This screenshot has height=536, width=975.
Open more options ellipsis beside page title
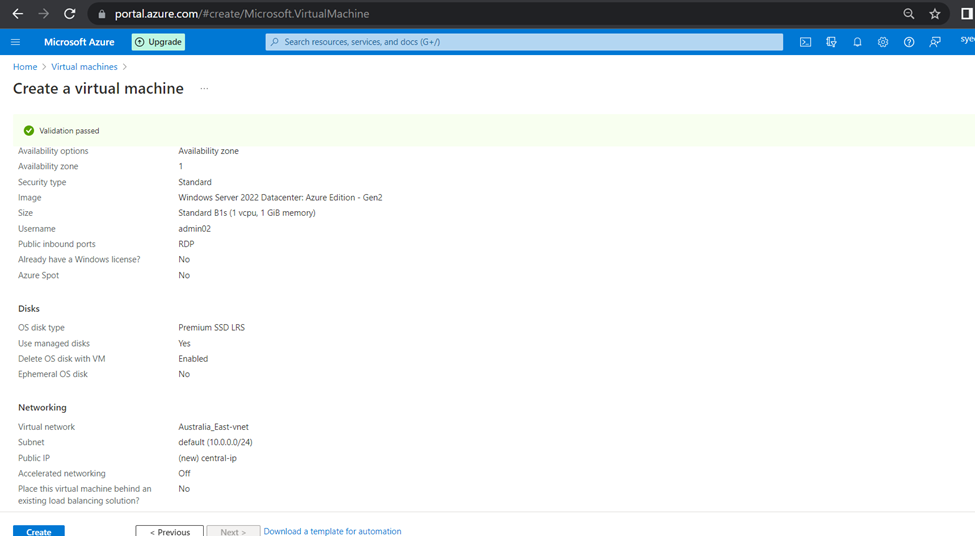[x=204, y=89]
